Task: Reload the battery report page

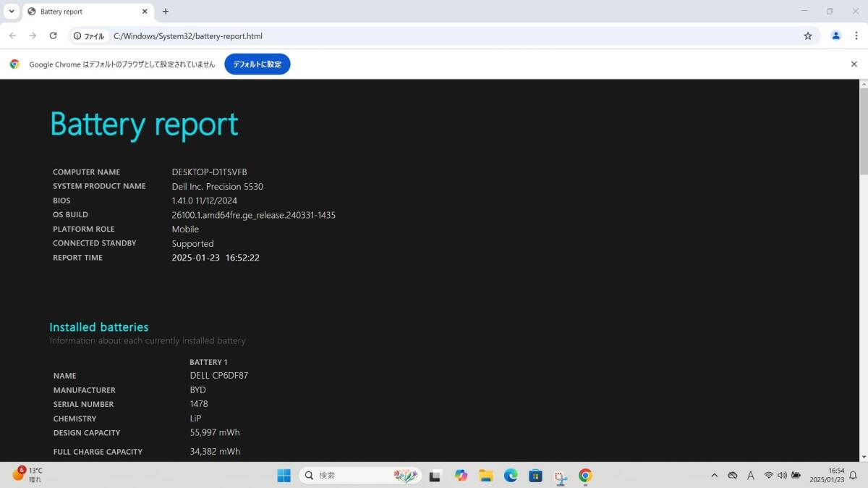Action: pos(53,35)
